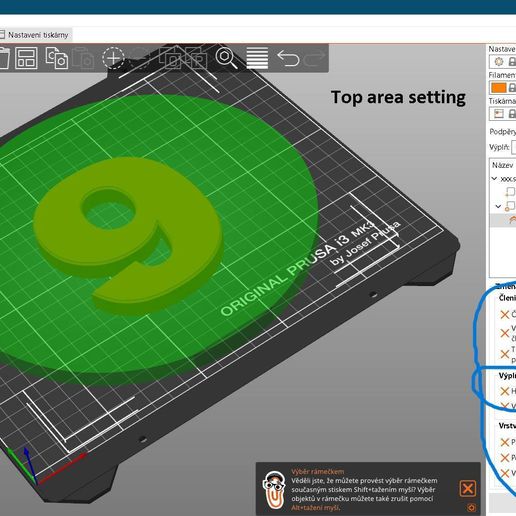Click the paperclip mascot in the notification
This screenshot has height=516, width=516.
point(274,490)
